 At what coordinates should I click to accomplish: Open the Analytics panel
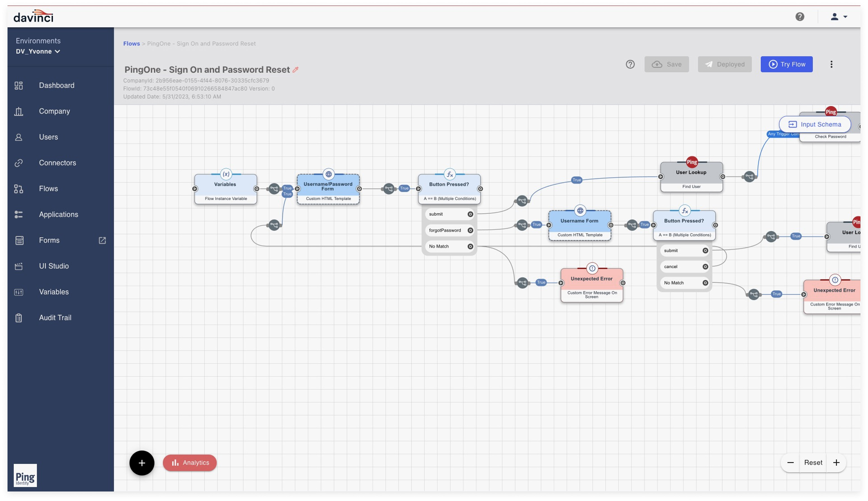tap(190, 463)
